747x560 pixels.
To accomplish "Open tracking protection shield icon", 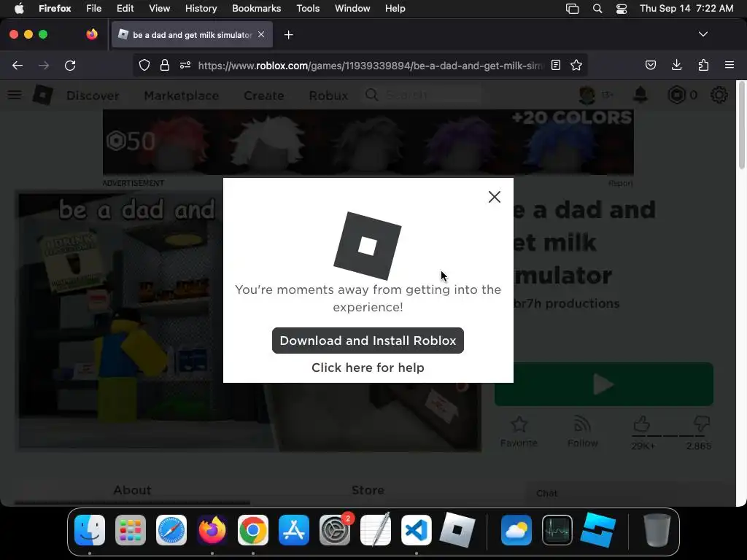I will point(144,65).
